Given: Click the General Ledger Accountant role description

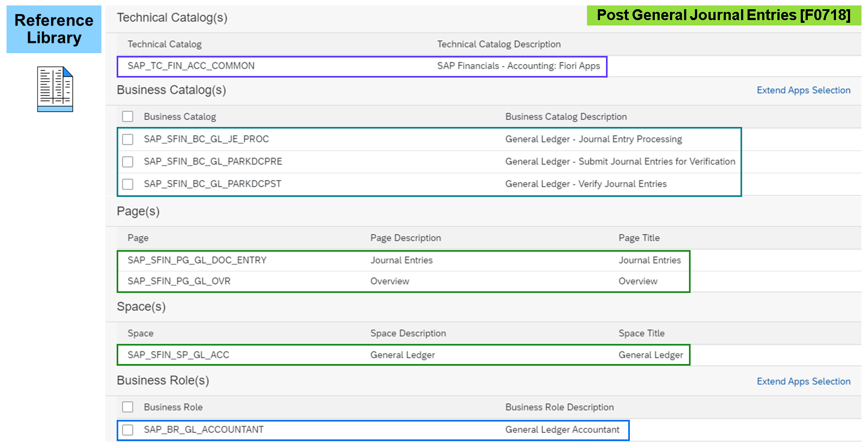Looking at the screenshot, I should 562,430.
